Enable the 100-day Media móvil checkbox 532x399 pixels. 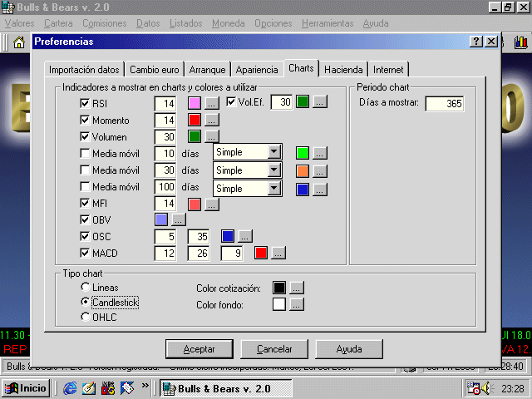coord(85,186)
